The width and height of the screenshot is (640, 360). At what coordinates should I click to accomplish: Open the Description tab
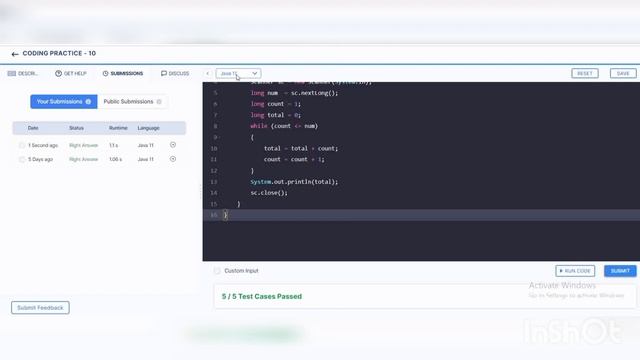point(23,73)
